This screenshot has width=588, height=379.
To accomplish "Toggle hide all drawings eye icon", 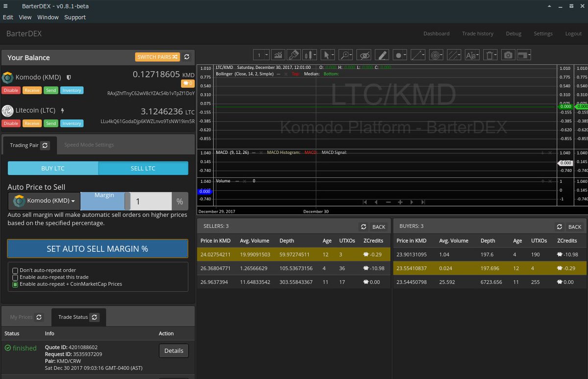I will click(x=364, y=55).
